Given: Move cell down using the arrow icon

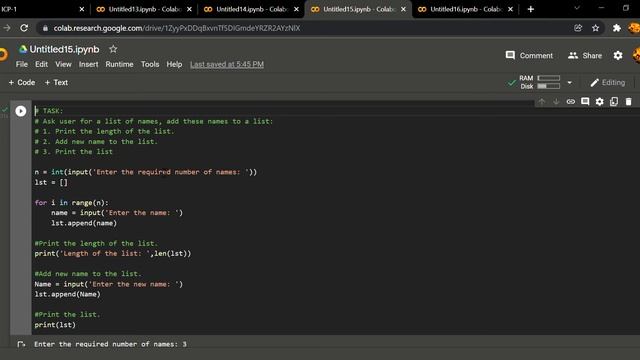Looking at the screenshot, I should [x=556, y=102].
